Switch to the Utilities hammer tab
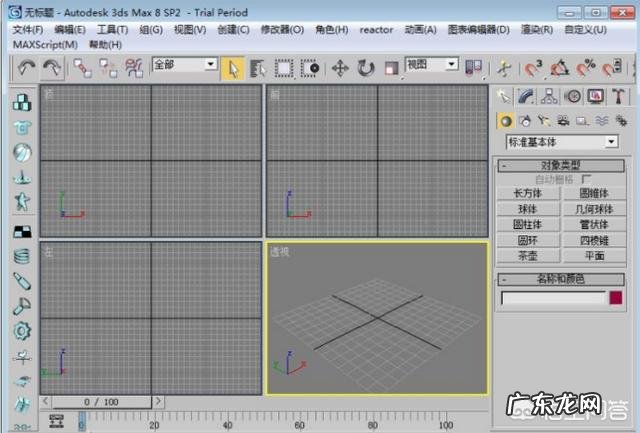The image size is (640, 433). [x=619, y=97]
